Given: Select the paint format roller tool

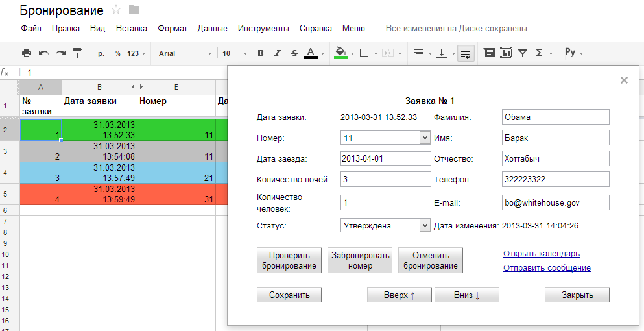Looking at the screenshot, I should pos(78,53).
